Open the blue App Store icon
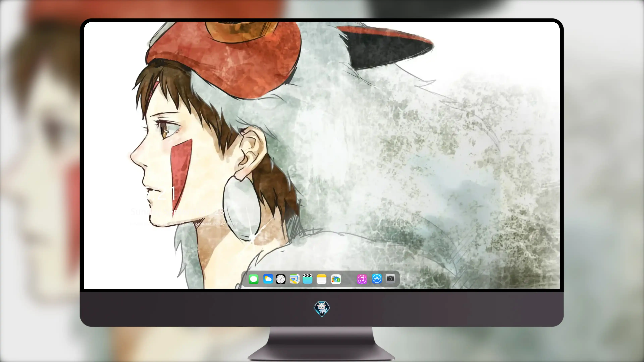 [x=377, y=279]
